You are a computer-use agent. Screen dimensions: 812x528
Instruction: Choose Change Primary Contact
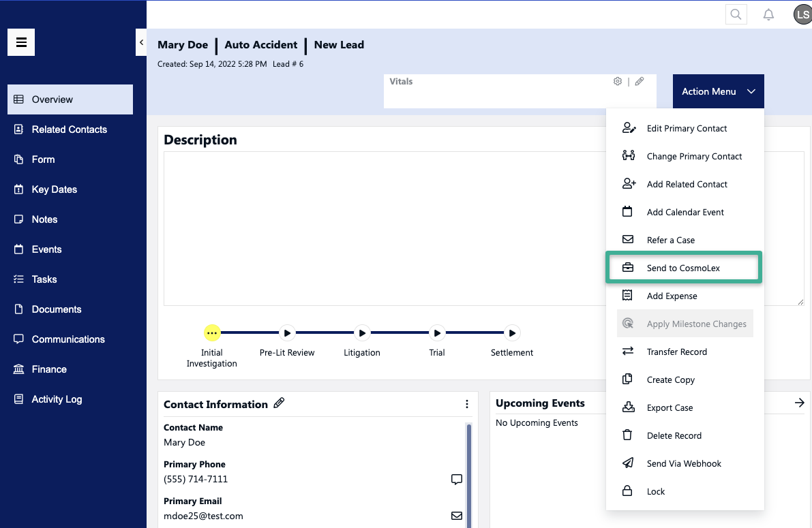685,156
